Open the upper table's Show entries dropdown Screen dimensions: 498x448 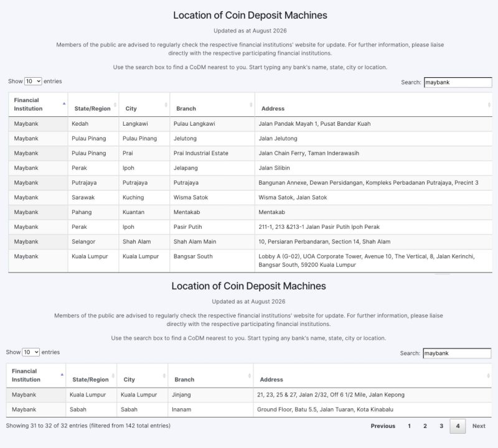[x=33, y=82]
